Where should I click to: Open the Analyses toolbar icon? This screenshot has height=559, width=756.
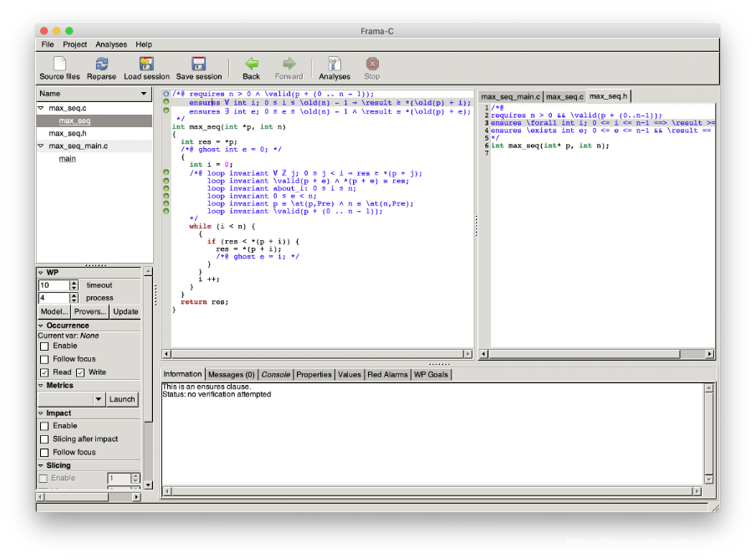coord(335,64)
